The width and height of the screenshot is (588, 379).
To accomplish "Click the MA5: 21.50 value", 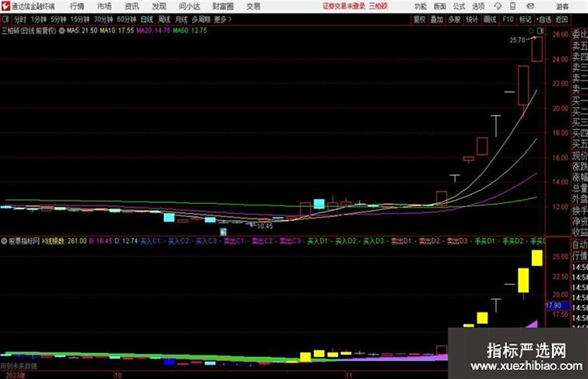I will tap(82, 30).
